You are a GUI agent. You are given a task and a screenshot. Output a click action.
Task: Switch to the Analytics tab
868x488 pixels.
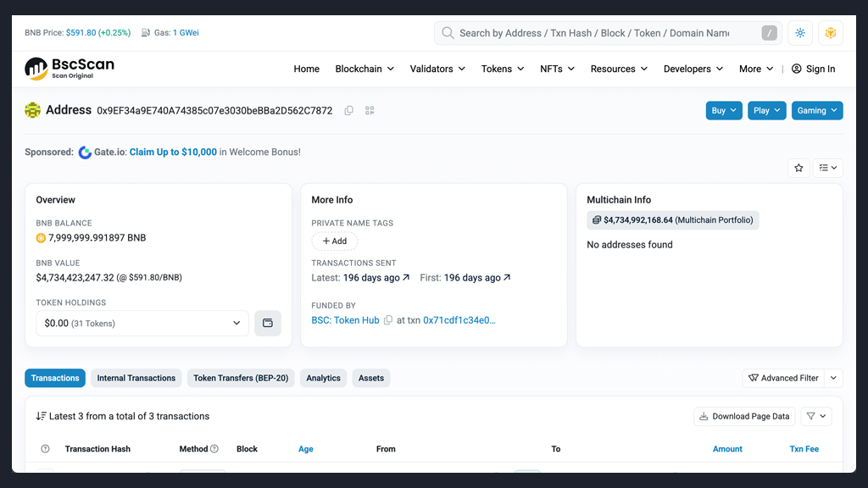pyautogui.click(x=323, y=378)
